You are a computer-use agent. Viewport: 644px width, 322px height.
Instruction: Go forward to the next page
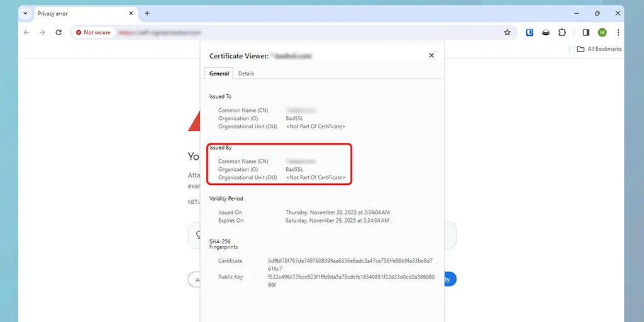(42, 33)
